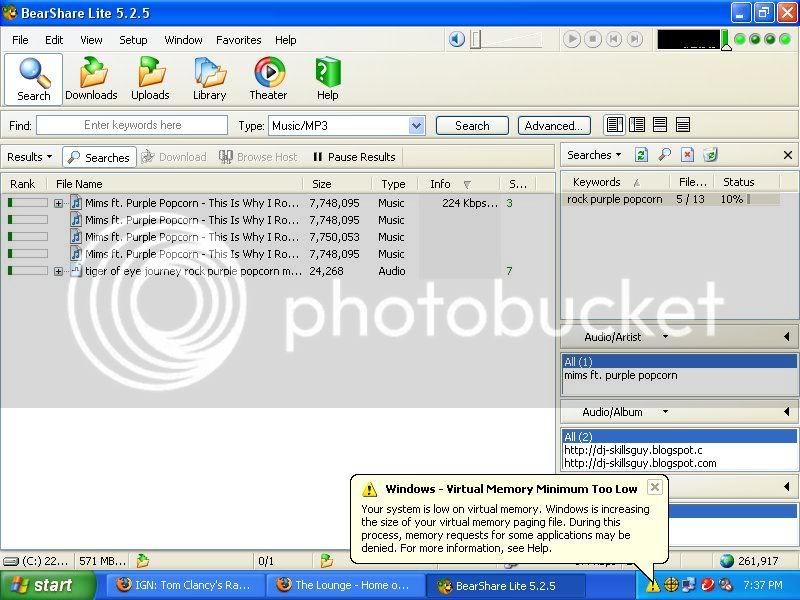Expand first Mims ft. Purple Popcorn result
Screen dimensions: 800x600
tap(59, 203)
